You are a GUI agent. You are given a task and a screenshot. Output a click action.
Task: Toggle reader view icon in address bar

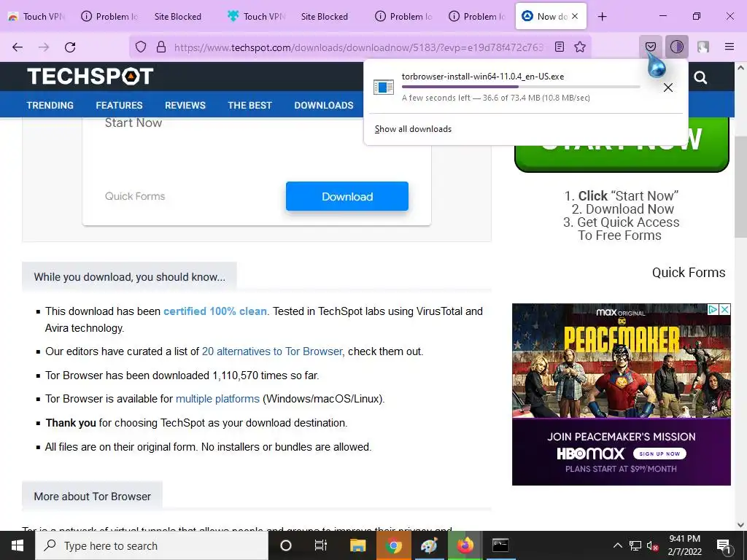[560, 47]
